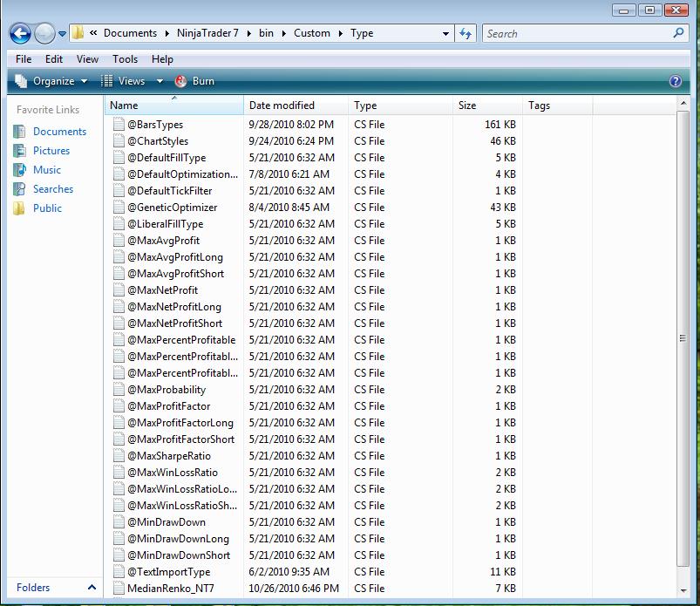Open the recent pages dropdown arrow

click(62, 34)
